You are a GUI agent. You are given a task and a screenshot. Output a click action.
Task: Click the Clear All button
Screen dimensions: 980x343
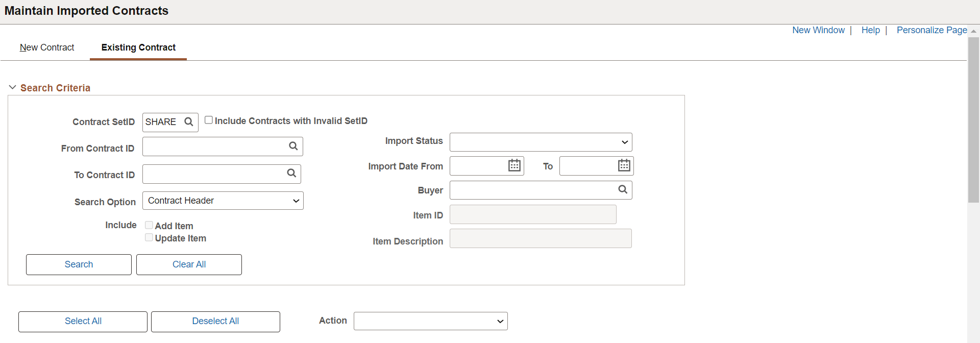[189, 264]
